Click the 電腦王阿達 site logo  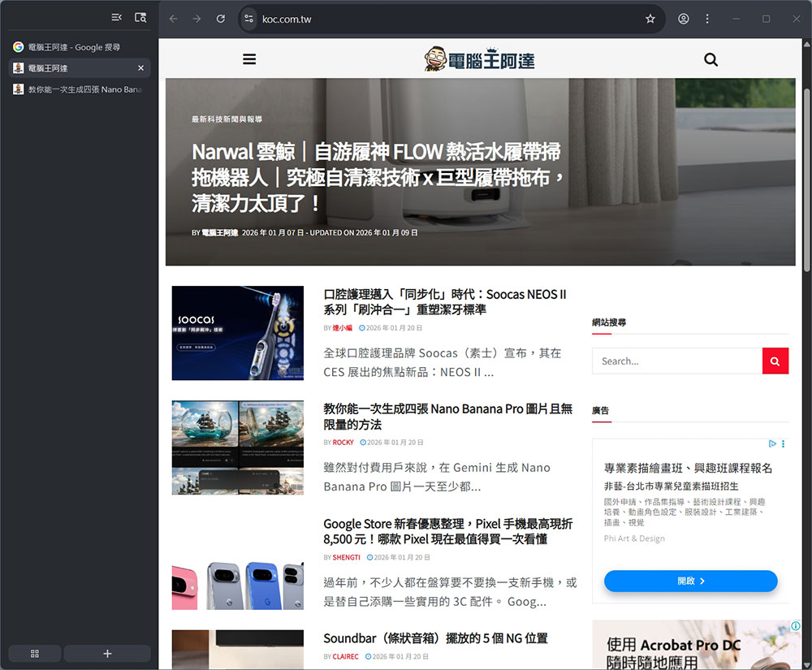[480, 59]
